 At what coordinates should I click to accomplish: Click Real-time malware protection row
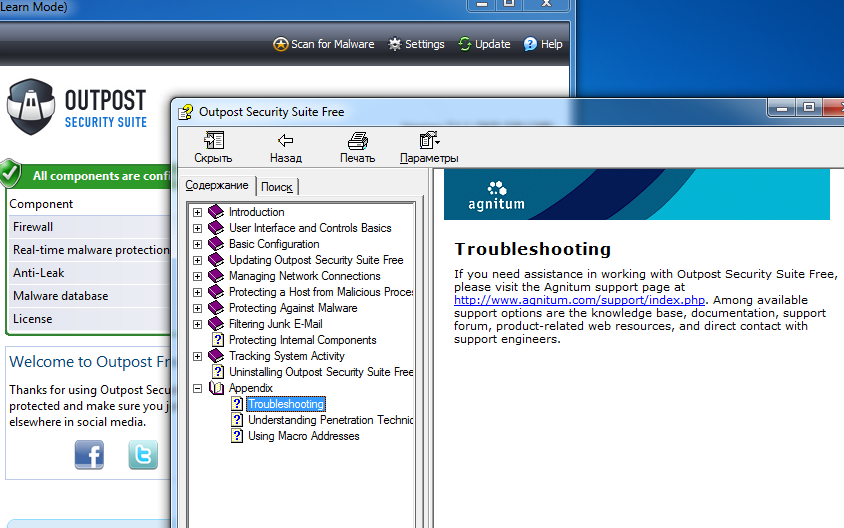(x=89, y=250)
